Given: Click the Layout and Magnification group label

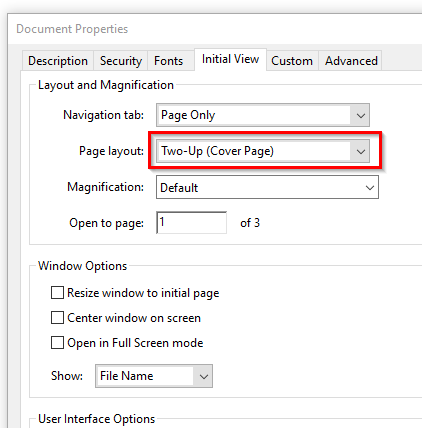Looking at the screenshot, I should [x=106, y=85].
